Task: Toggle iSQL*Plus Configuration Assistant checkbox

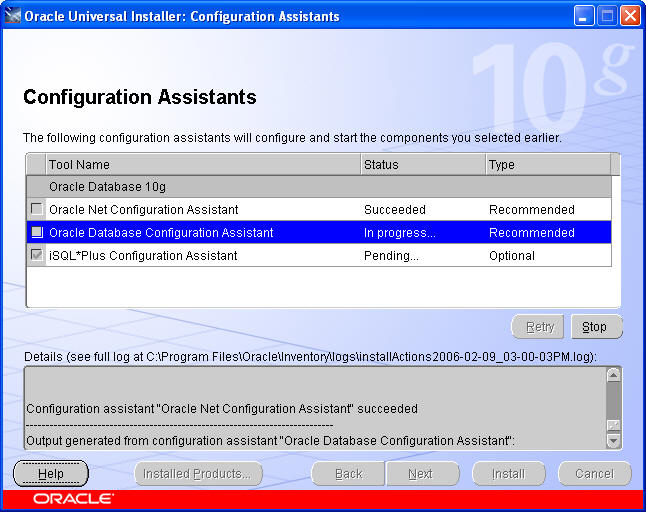Action: [x=37, y=255]
